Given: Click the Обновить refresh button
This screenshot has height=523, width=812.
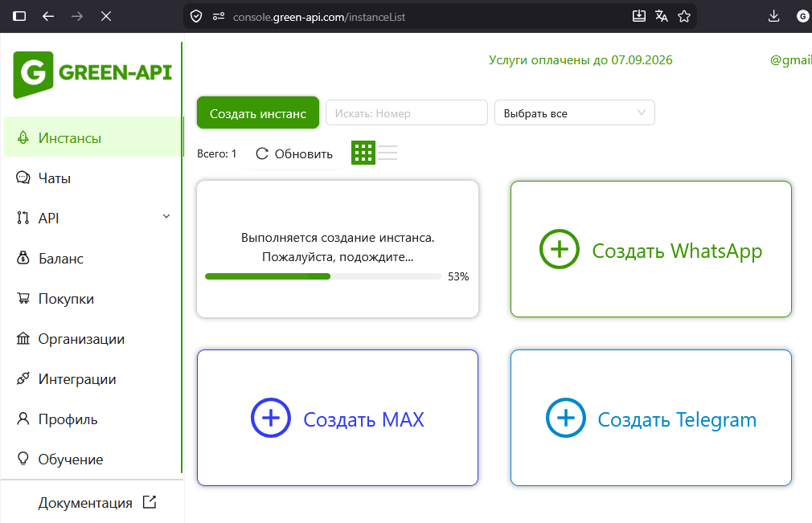Looking at the screenshot, I should (294, 153).
